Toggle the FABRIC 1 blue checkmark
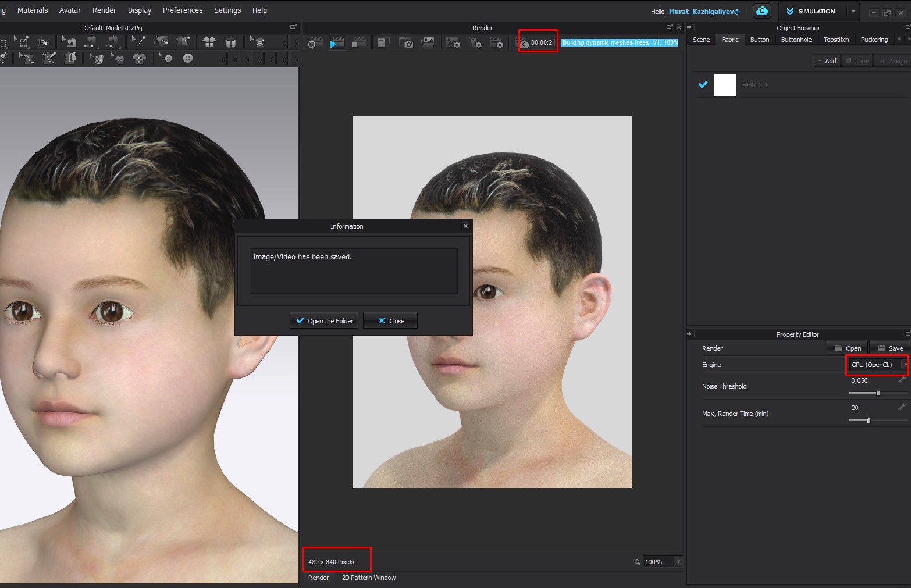Image resolution: width=911 pixels, height=588 pixels. tap(703, 85)
